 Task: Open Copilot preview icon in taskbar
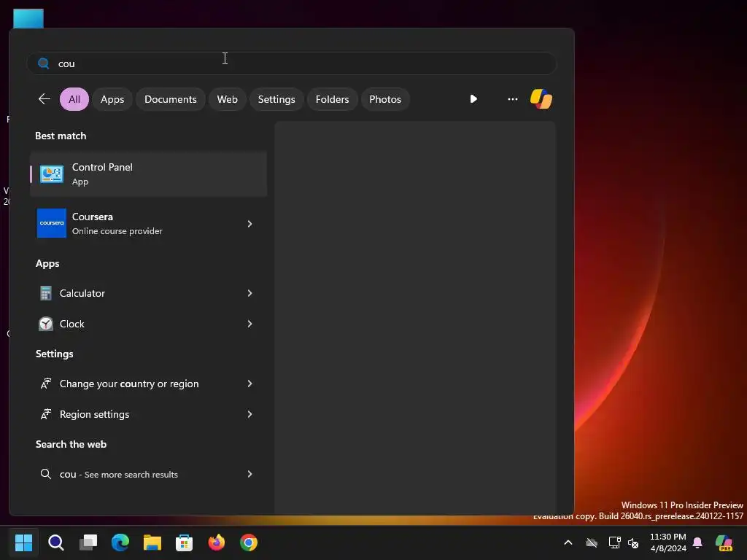[724, 542]
